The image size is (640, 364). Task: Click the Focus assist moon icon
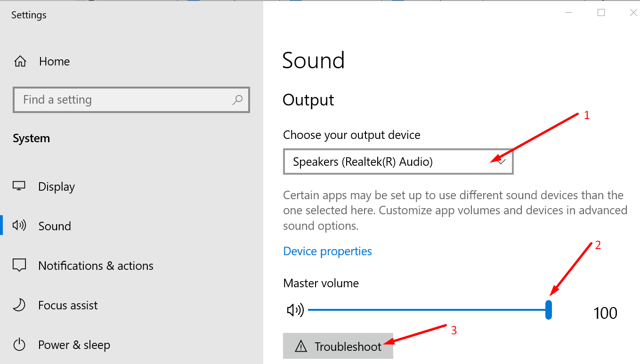coord(19,305)
